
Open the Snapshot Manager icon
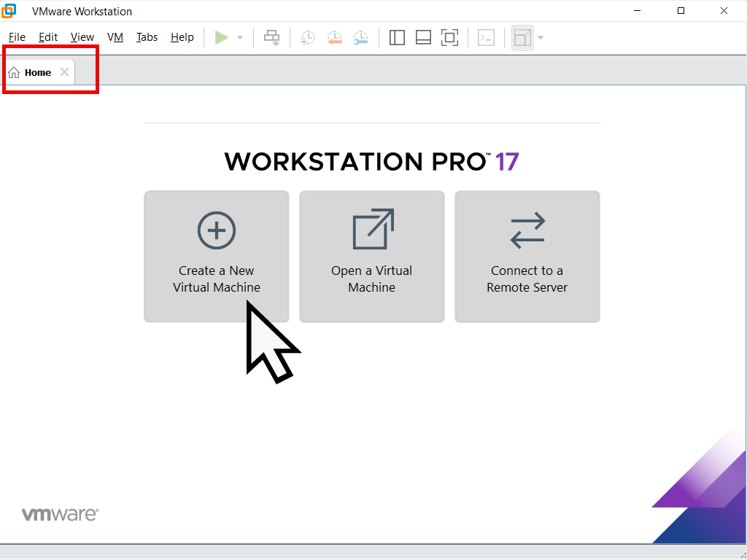(x=361, y=37)
